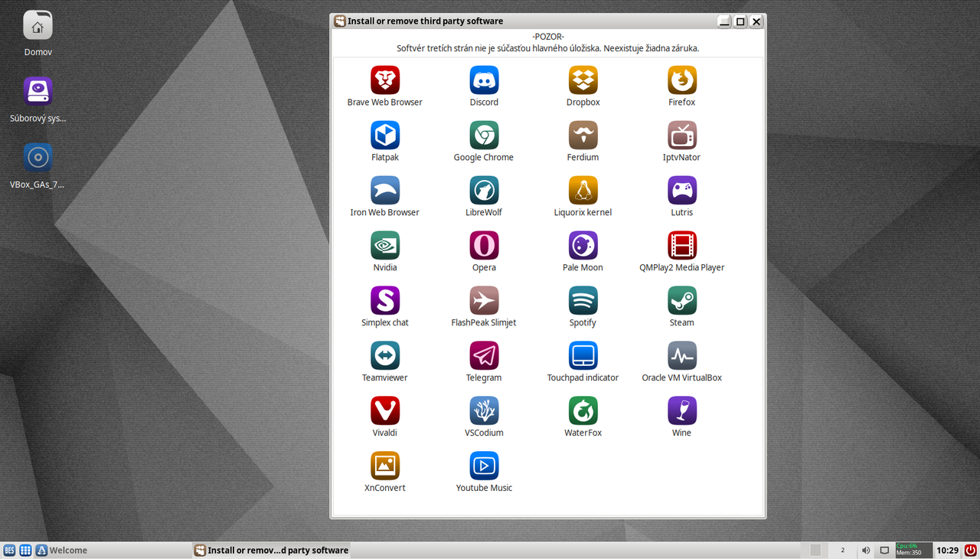Open the Oracle VM VirtualBox icon
The image size is (980, 559).
coord(681,355)
